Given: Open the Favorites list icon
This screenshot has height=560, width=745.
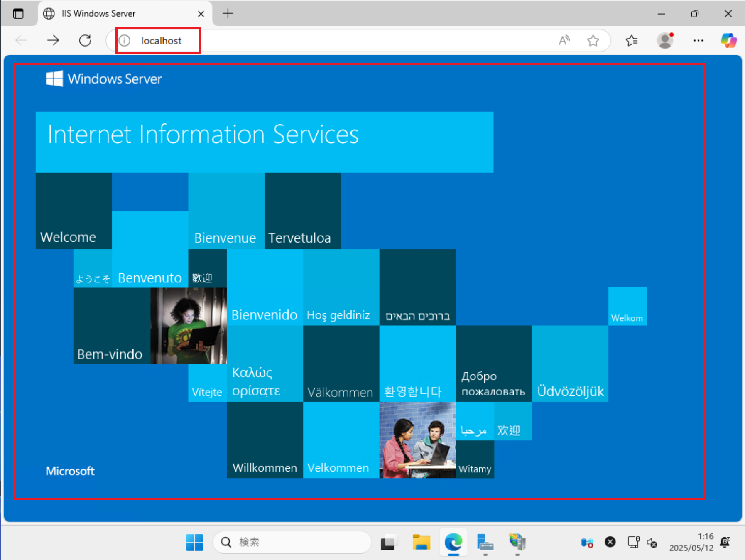Looking at the screenshot, I should pyautogui.click(x=632, y=40).
